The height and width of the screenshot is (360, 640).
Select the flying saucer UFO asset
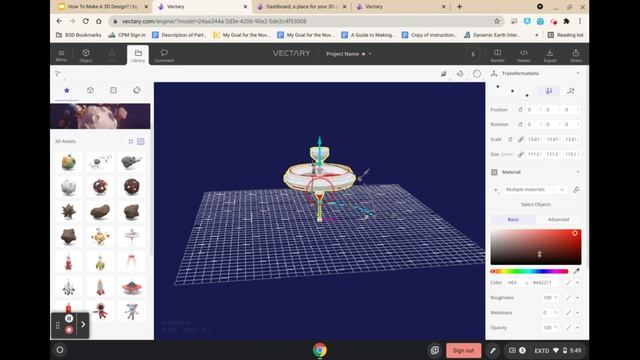pos(132,287)
